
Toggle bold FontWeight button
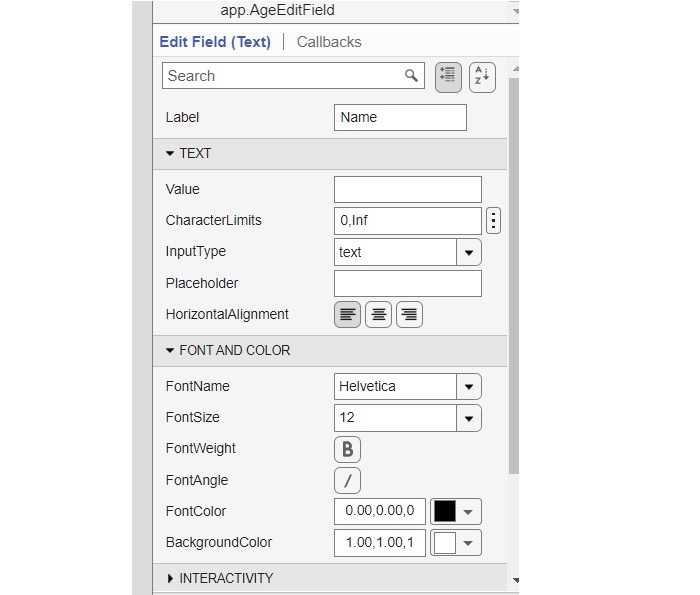pyautogui.click(x=347, y=449)
